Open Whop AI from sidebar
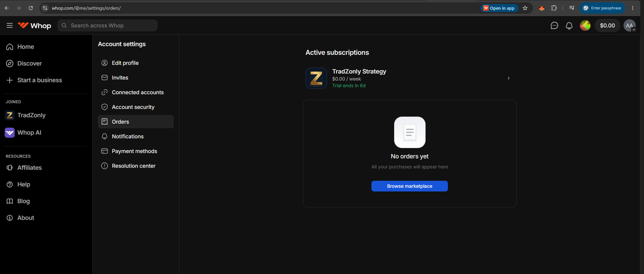 click(x=29, y=133)
